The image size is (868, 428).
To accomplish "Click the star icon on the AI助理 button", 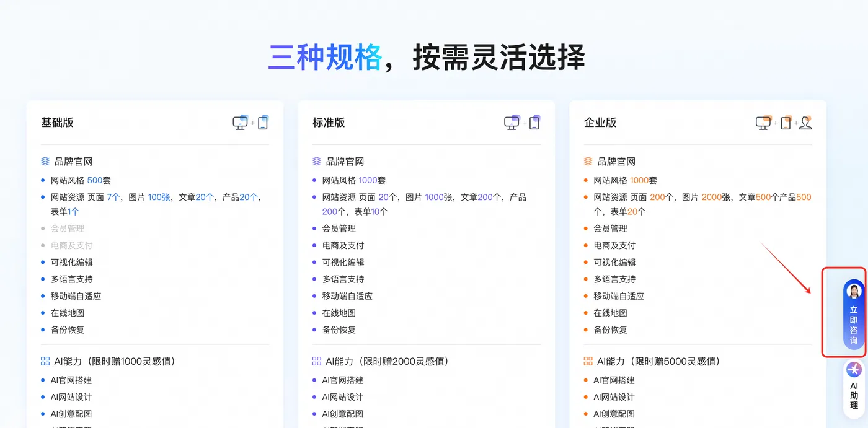I will click(x=853, y=370).
